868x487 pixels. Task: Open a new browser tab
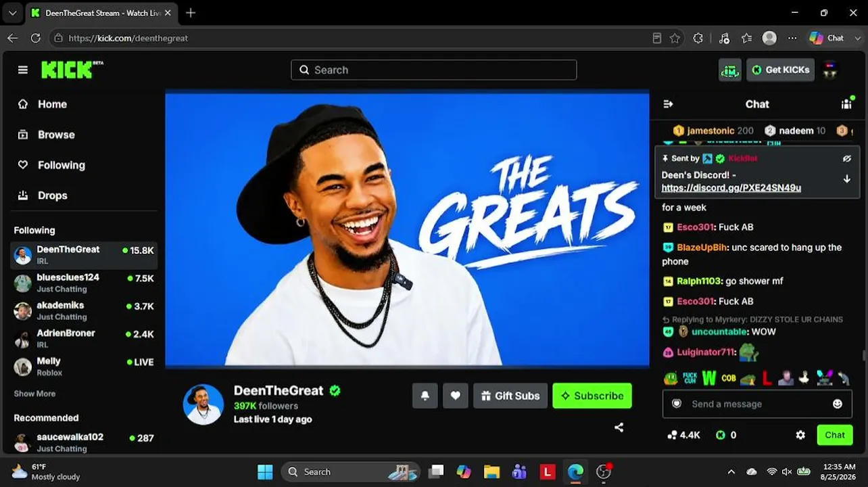(x=191, y=13)
